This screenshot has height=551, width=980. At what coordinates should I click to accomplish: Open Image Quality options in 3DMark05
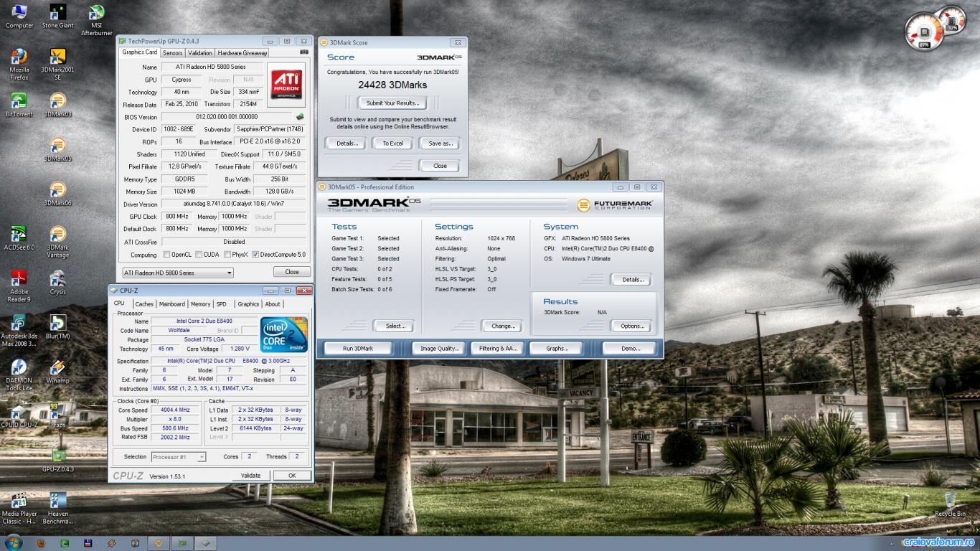(439, 349)
